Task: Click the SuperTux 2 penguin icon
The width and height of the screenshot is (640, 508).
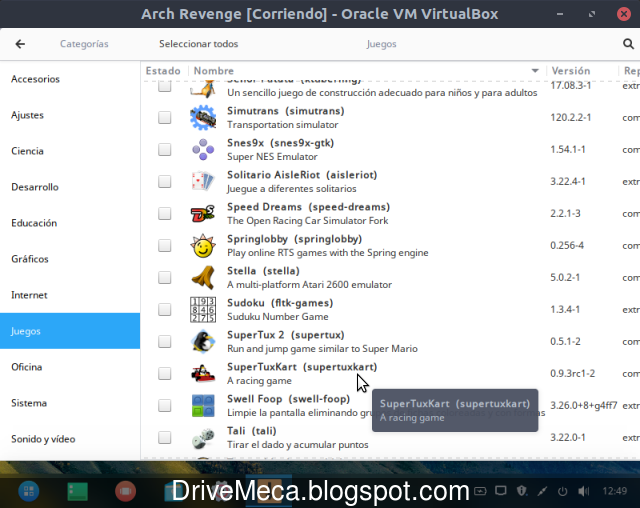Action: click(203, 341)
